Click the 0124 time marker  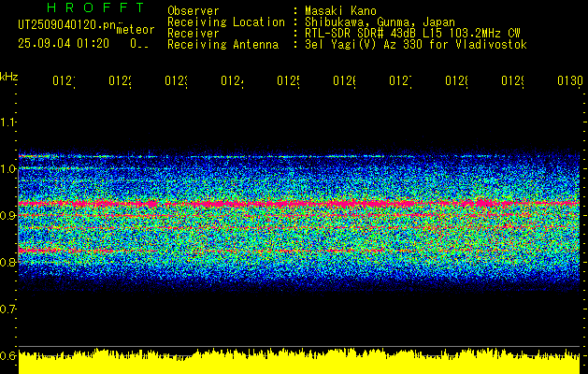232,80
